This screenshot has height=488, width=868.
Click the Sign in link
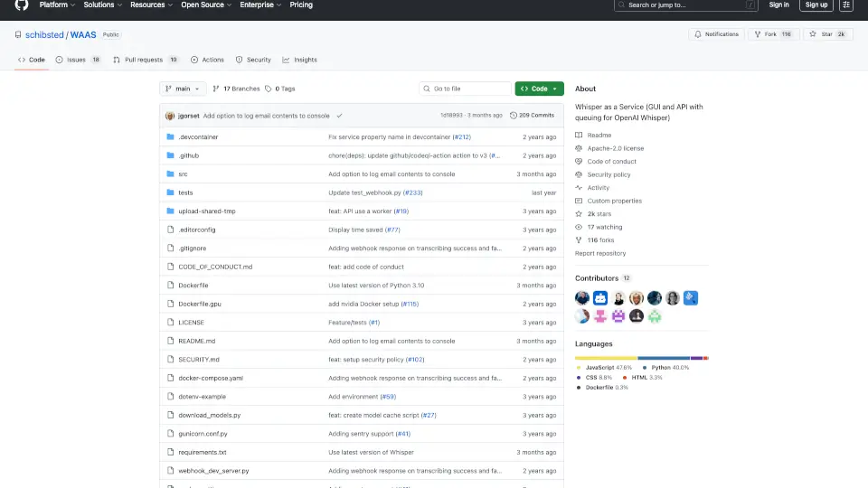coord(778,5)
